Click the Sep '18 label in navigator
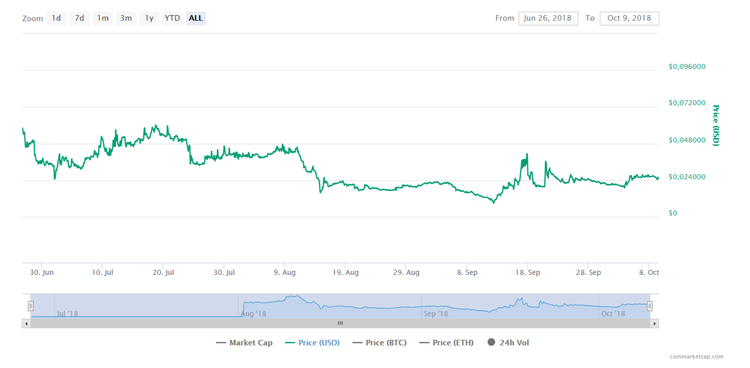750x368 pixels. click(436, 314)
